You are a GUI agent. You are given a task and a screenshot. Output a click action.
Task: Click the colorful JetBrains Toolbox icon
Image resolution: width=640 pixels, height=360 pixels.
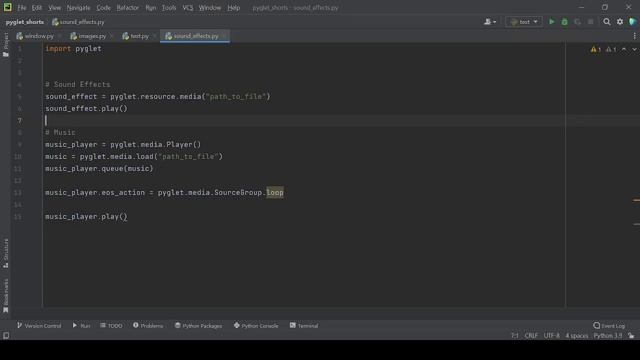pos(633,22)
